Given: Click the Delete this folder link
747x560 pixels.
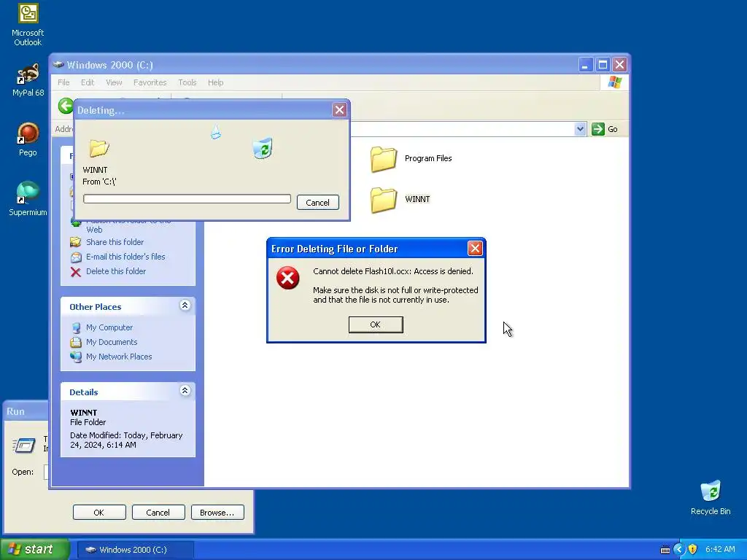Looking at the screenshot, I should [116, 271].
